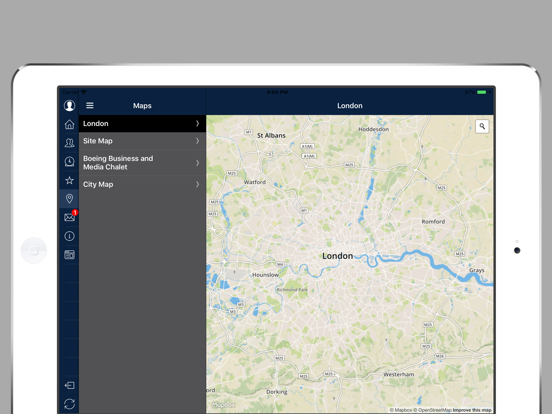This screenshot has height=414, width=552.
Task: Click the London label on the map
Action: (x=337, y=256)
